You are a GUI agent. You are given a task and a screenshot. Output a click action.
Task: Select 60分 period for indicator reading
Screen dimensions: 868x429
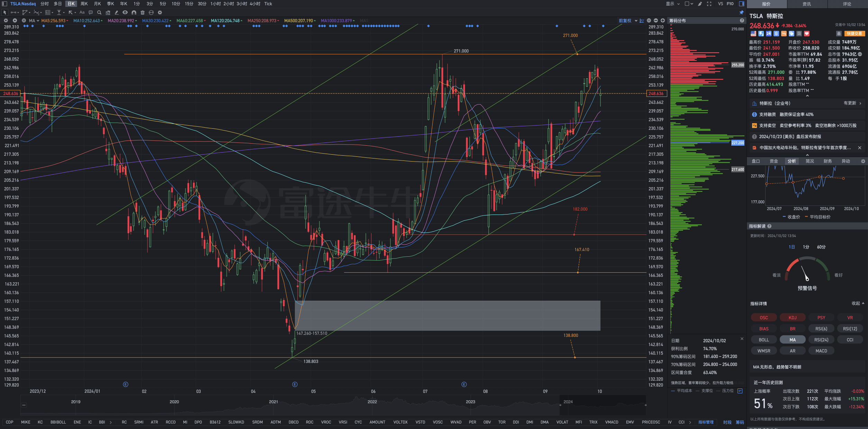tap(821, 247)
